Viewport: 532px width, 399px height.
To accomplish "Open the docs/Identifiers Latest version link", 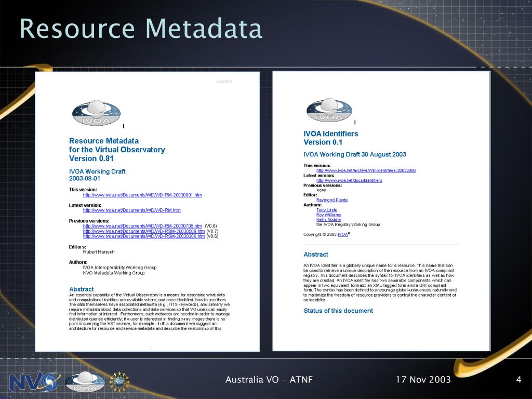I will click(349, 180).
